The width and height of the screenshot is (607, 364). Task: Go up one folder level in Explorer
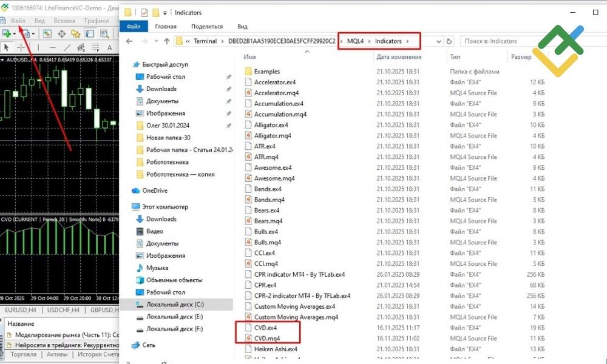click(x=167, y=41)
